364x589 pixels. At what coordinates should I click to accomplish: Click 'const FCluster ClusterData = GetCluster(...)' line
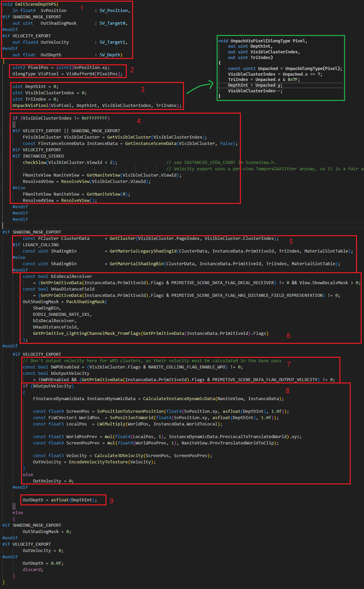click(151, 239)
